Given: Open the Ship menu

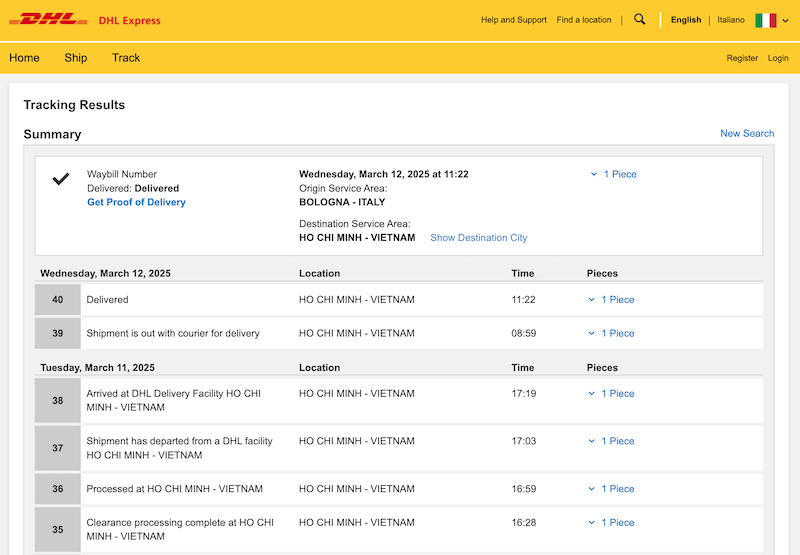Looking at the screenshot, I should click(x=76, y=58).
